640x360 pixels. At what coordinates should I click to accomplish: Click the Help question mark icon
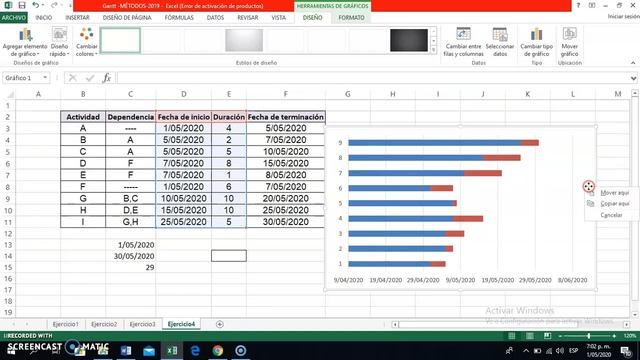[x=578, y=5]
